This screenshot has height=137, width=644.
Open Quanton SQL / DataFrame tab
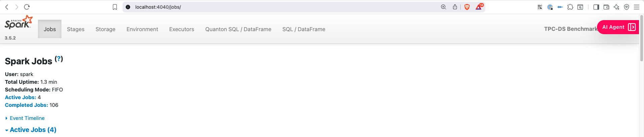point(238,29)
